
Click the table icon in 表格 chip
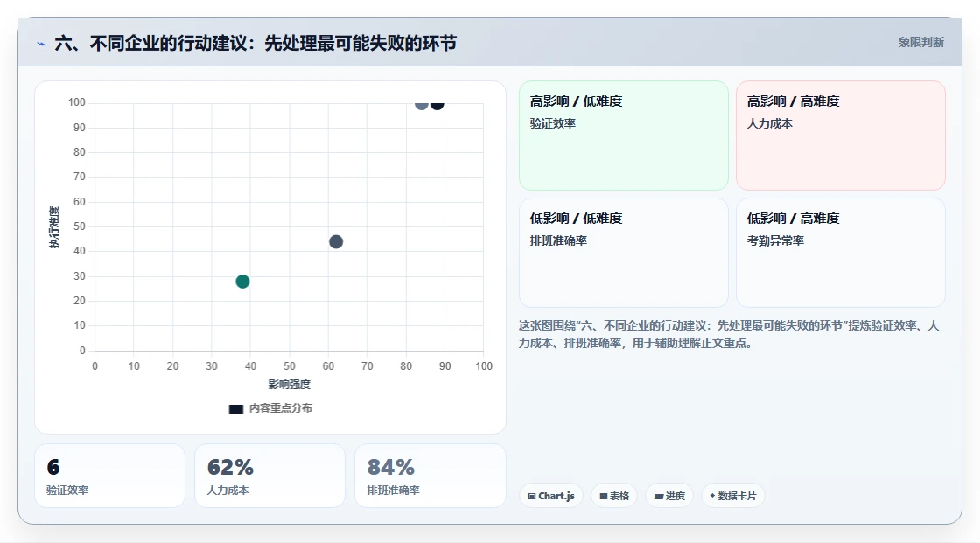tap(604, 496)
